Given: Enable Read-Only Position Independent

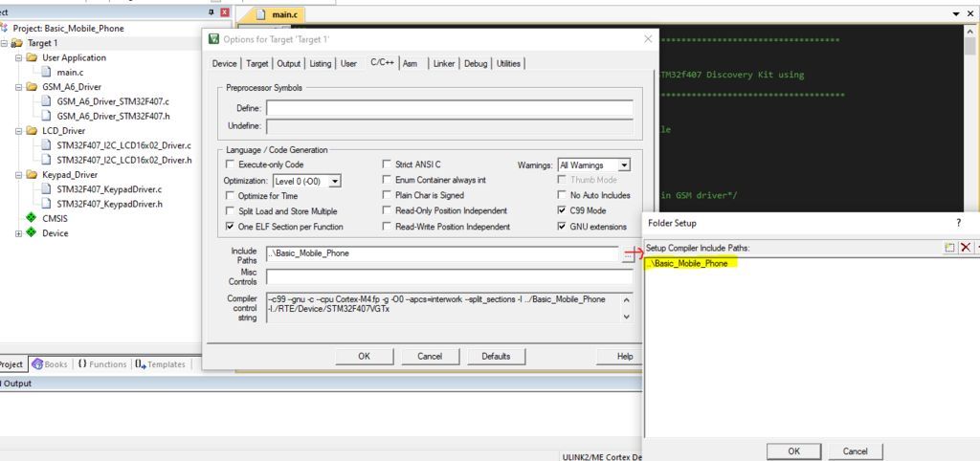Looking at the screenshot, I should coord(388,211).
